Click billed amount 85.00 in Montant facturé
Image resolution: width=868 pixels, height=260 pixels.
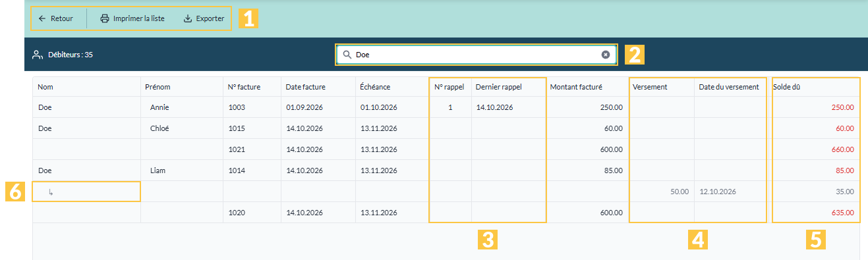[x=614, y=170]
